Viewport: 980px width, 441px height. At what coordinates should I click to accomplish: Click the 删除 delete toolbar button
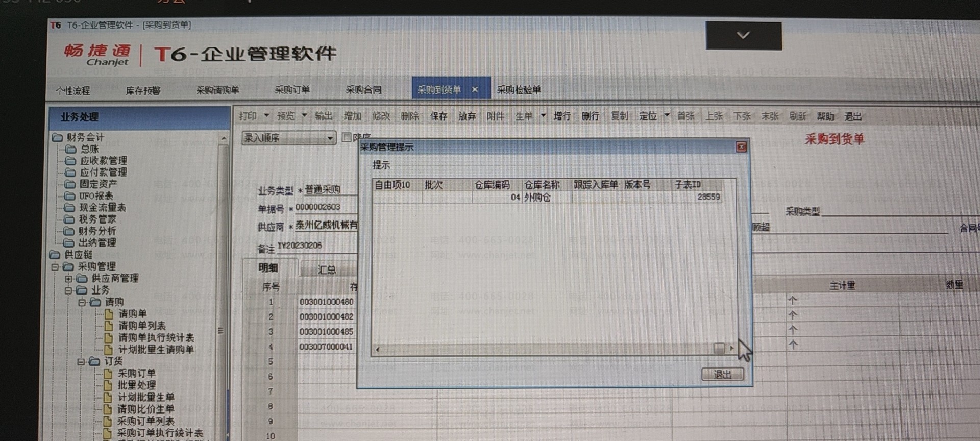click(x=409, y=116)
